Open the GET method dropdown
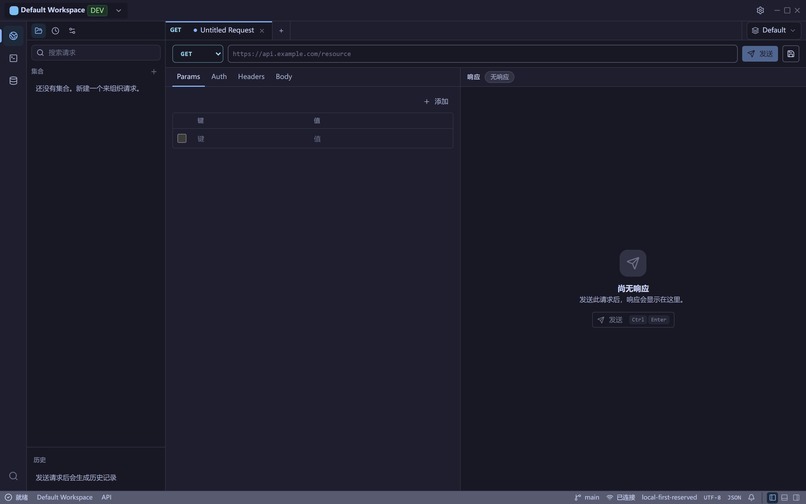The height and width of the screenshot is (504, 806). 198,53
